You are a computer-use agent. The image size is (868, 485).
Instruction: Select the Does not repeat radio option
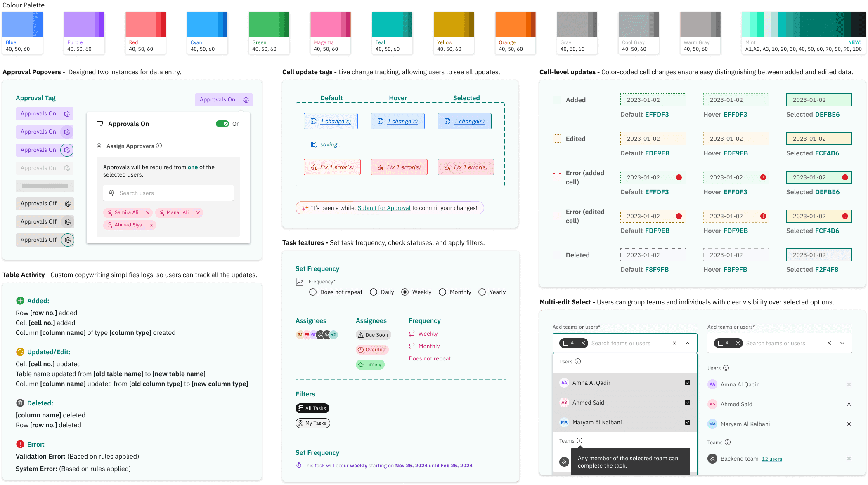click(313, 292)
